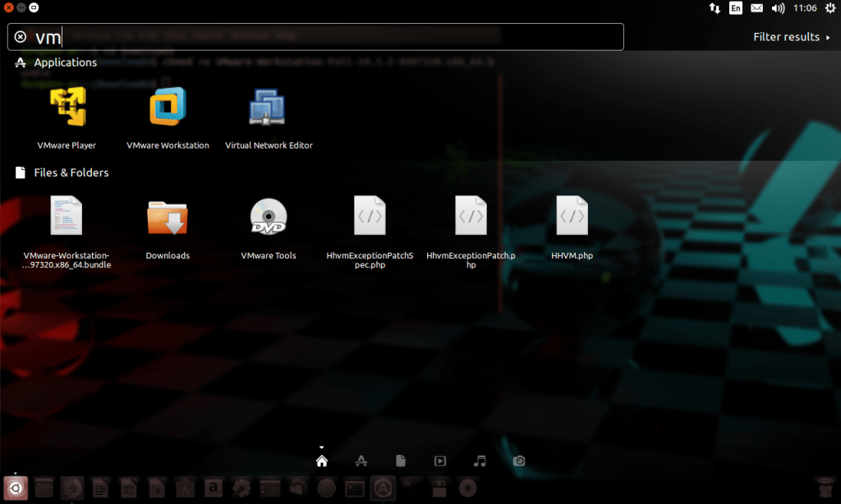Click the Applications category header

(x=57, y=62)
